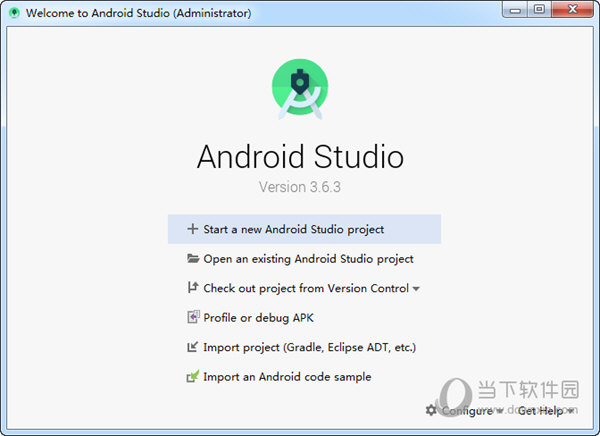The height and width of the screenshot is (436, 600).
Task: Click the plus icon for new project
Action: 192,229
